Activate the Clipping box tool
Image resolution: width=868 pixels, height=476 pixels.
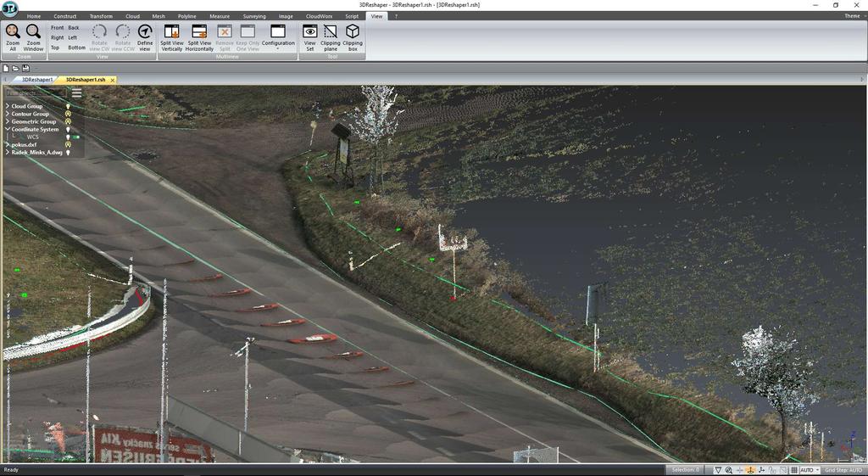(353, 37)
